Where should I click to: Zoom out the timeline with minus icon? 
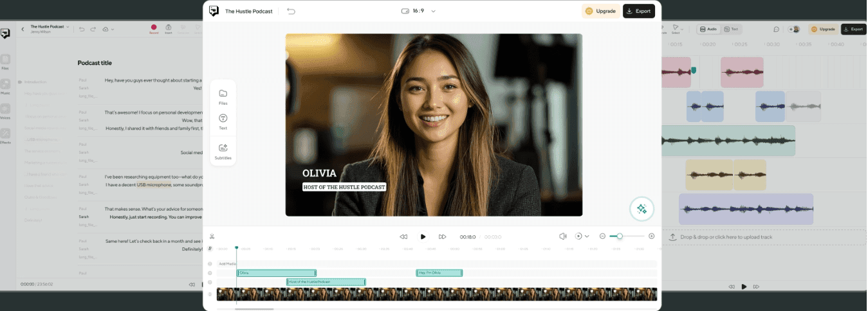(602, 236)
